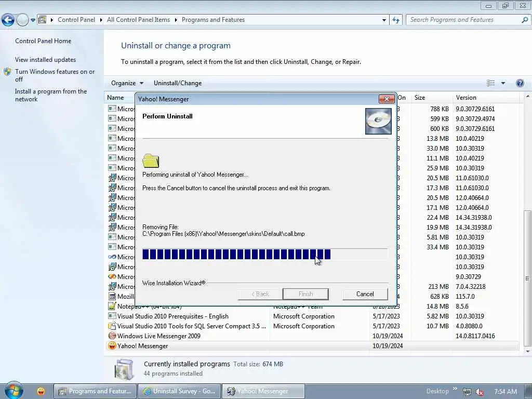The width and height of the screenshot is (532, 399).
Task: Open the Control Panel Home link
Action: 43,41
